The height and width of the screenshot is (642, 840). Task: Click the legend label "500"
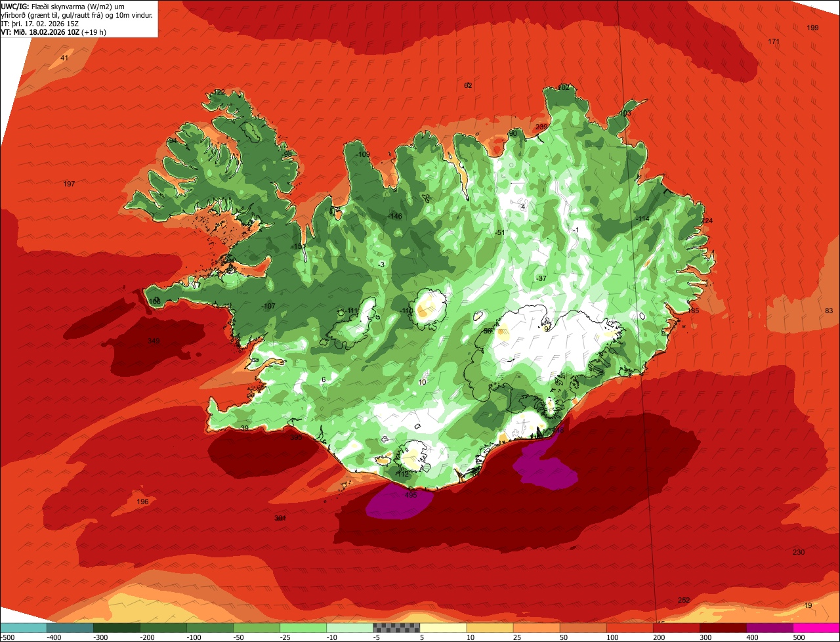(x=799, y=637)
